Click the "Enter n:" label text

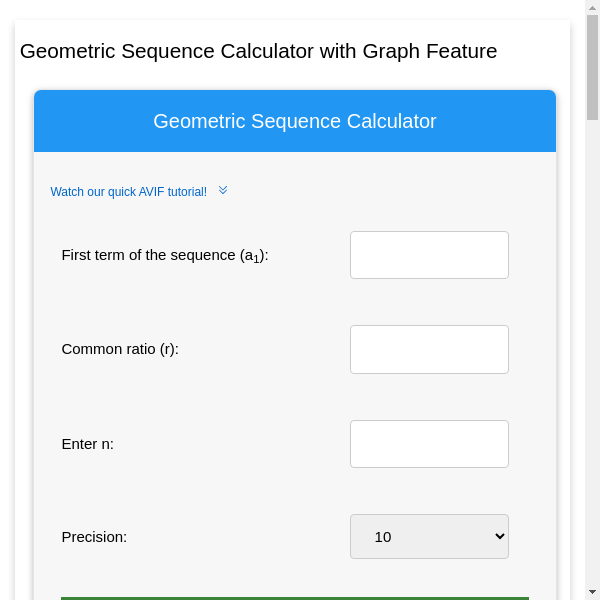[88, 444]
